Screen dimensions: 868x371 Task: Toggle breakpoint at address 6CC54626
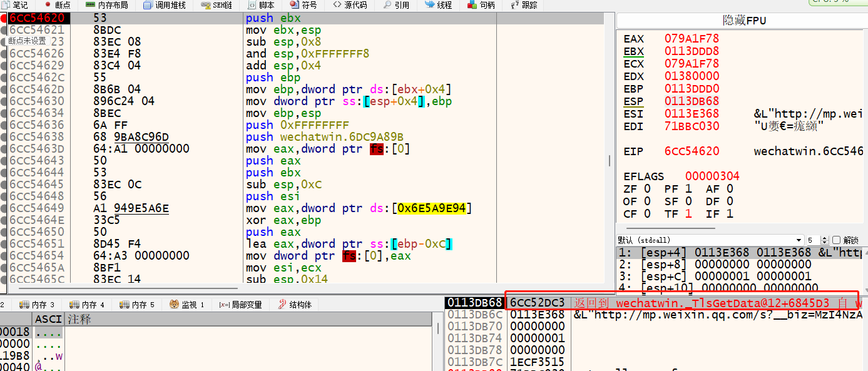point(4,54)
